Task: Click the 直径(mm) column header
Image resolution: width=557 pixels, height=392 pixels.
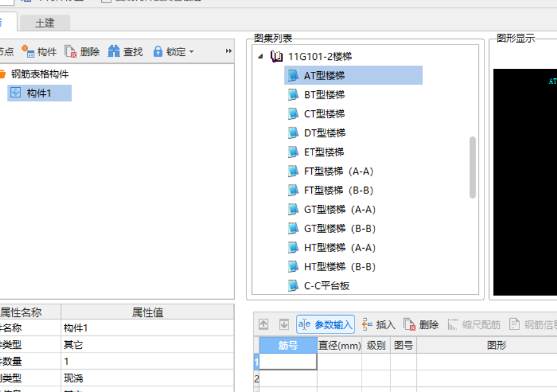Action: click(x=339, y=345)
